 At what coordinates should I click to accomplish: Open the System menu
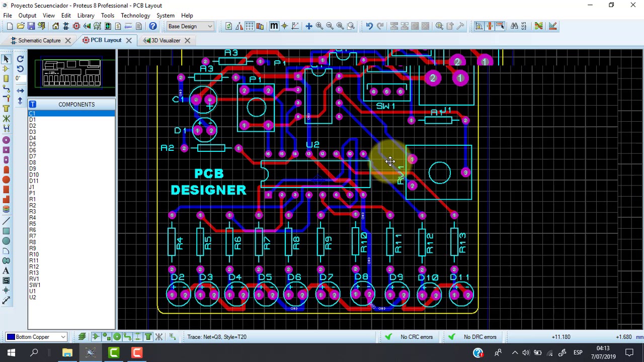click(166, 16)
